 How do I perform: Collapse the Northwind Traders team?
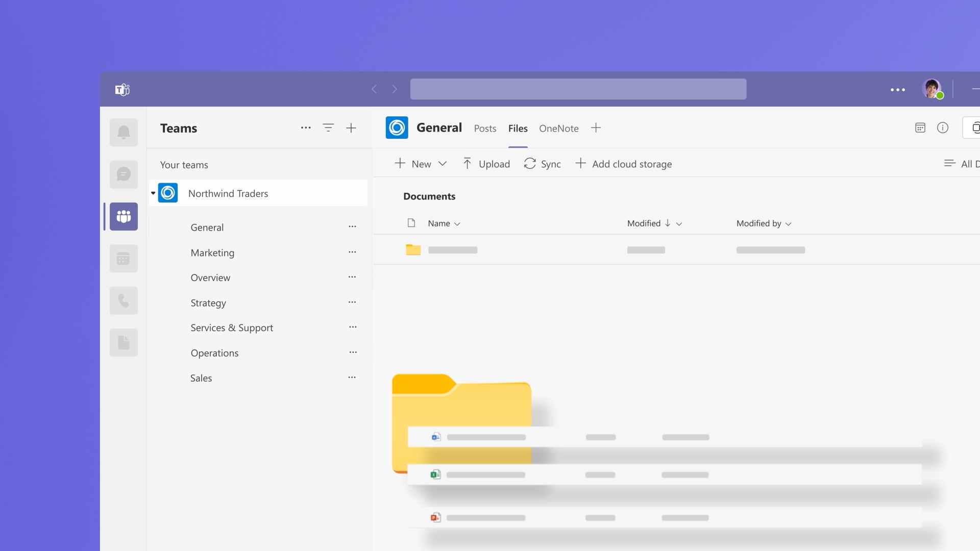153,193
